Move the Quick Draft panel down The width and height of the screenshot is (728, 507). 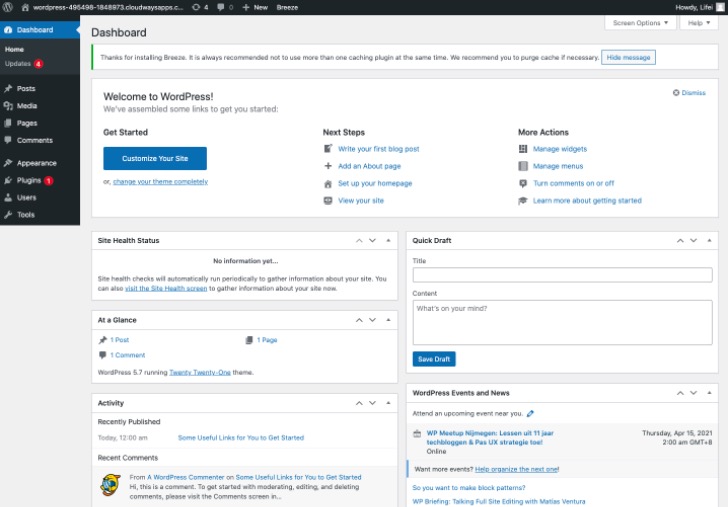coord(693,240)
